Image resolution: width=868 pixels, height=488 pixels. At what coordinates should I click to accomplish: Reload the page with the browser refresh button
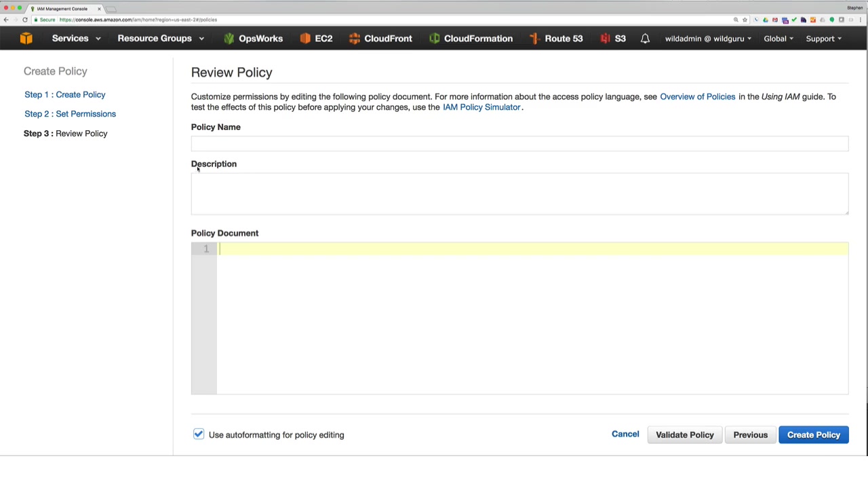coord(25,20)
